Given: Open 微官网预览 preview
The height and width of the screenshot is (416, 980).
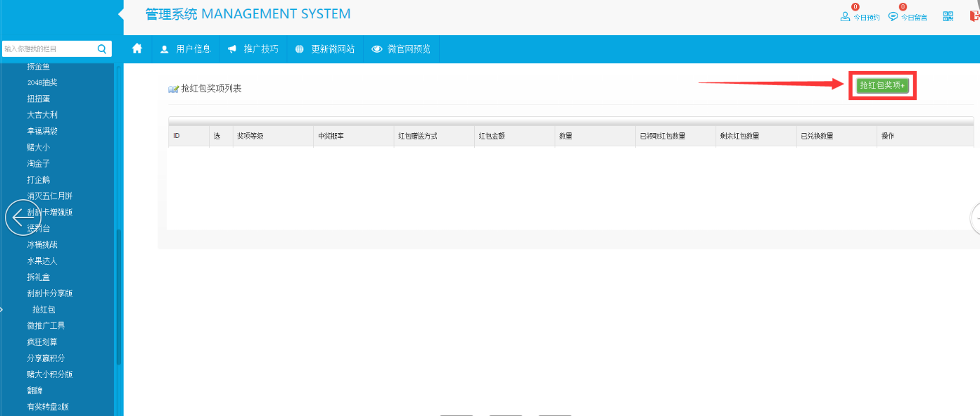Looking at the screenshot, I should click(x=401, y=49).
